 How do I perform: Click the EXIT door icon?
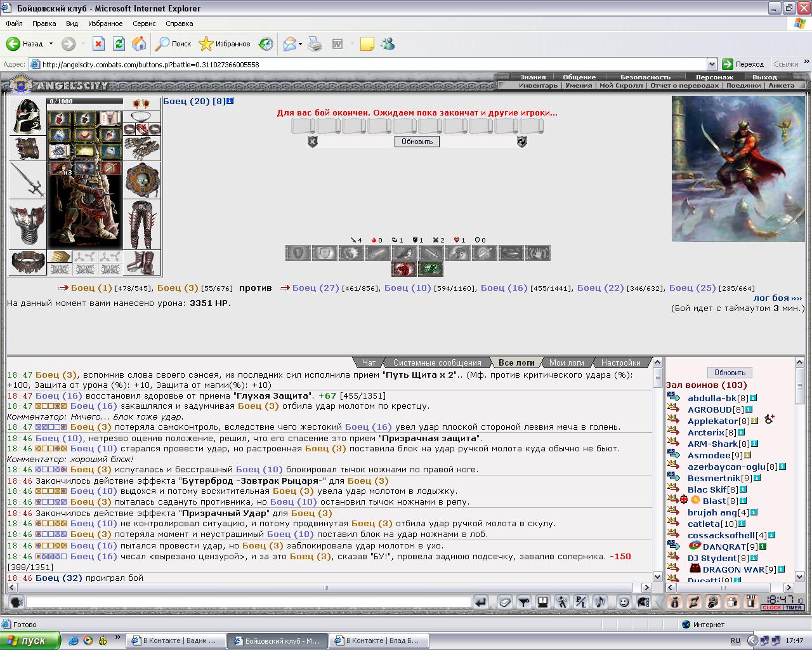pos(751,602)
